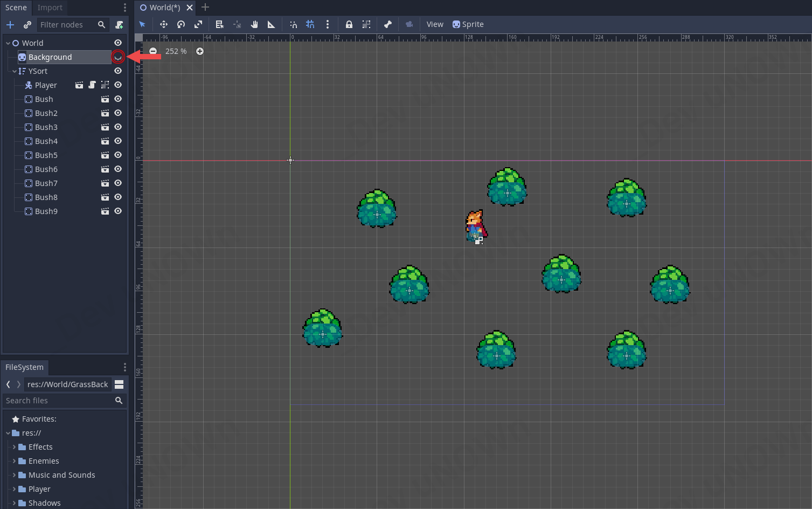Open the Sprite menu

(468, 24)
